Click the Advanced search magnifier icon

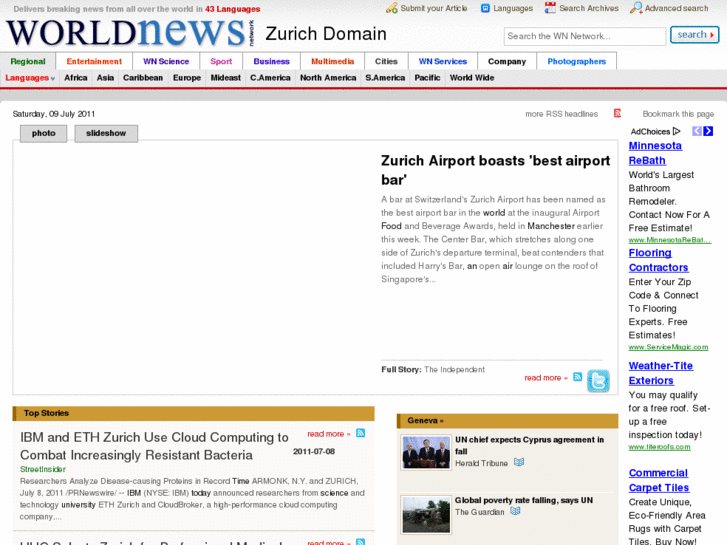(636, 8)
